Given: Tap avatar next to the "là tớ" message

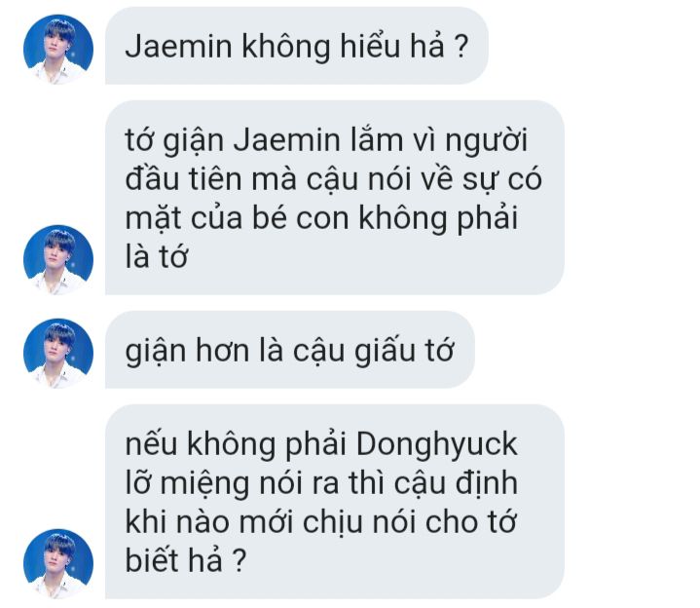Looking at the screenshot, I should (58, 259).
